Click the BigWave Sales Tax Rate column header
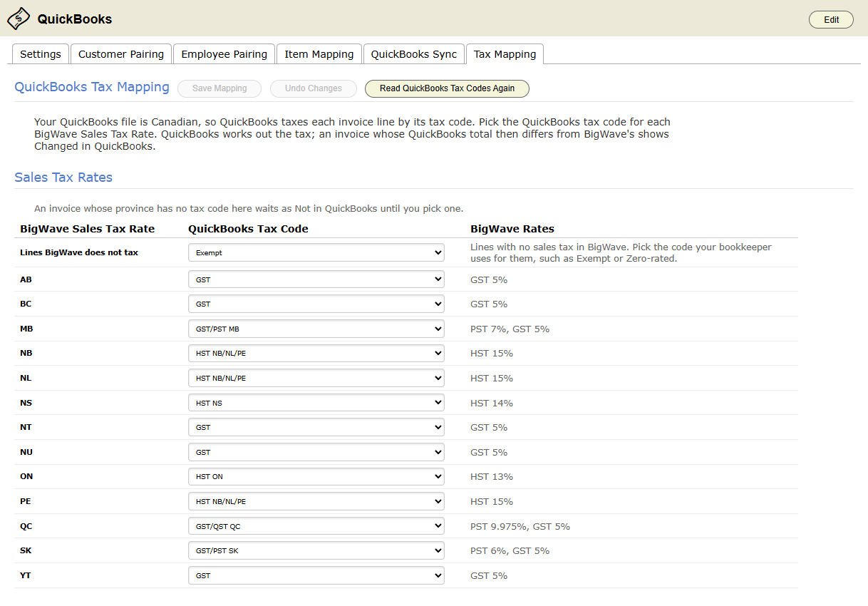Image resolution: width=868 pixels, height=606 pixels. point(87,229)
